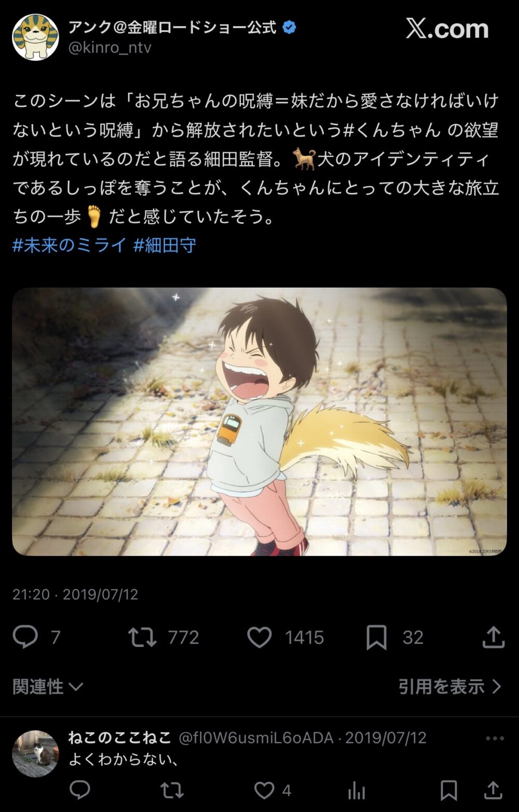Share the ねこのここねこ reply
519x812 pixels.
(x=493, y=790)
